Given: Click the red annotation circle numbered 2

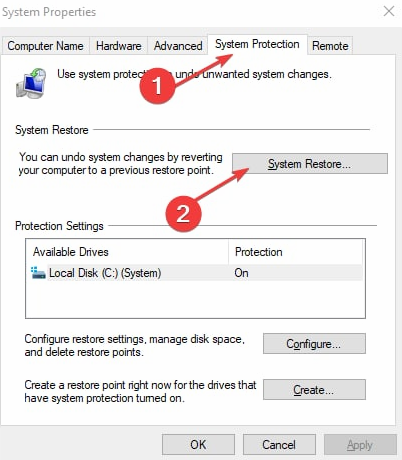Looking at the screenshot, I should 183,214.
